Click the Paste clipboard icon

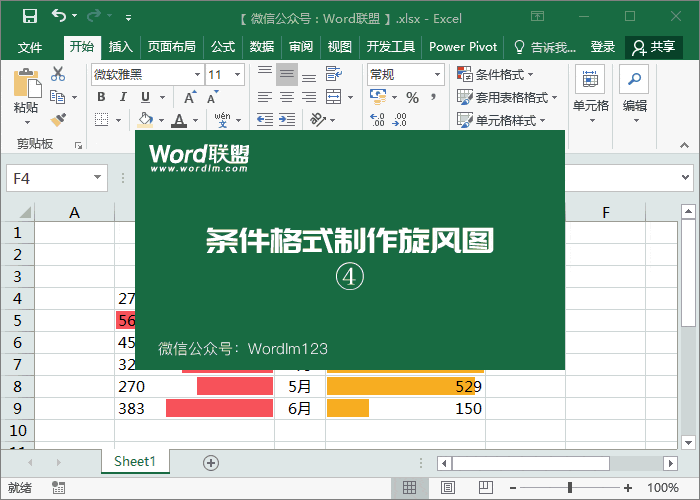tap(27, 83)
